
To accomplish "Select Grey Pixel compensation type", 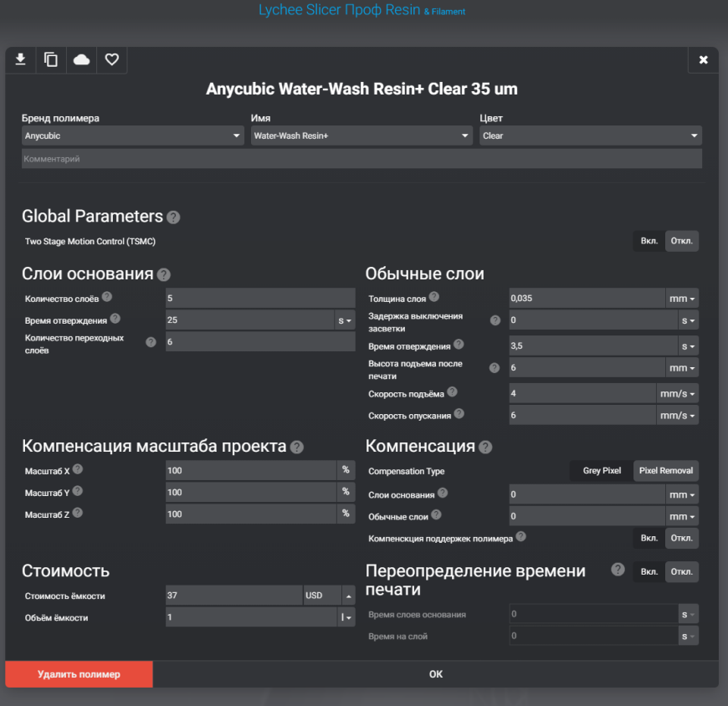I will pos(602,471).
